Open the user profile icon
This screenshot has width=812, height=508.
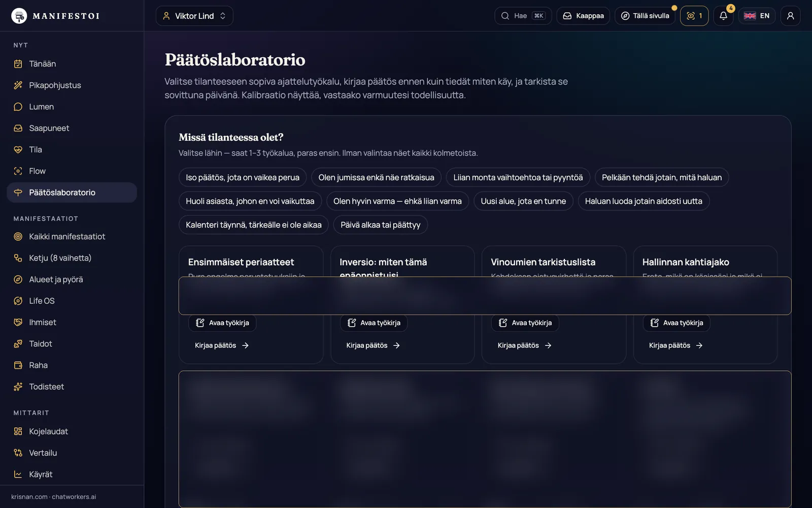(x=790, y=16)
